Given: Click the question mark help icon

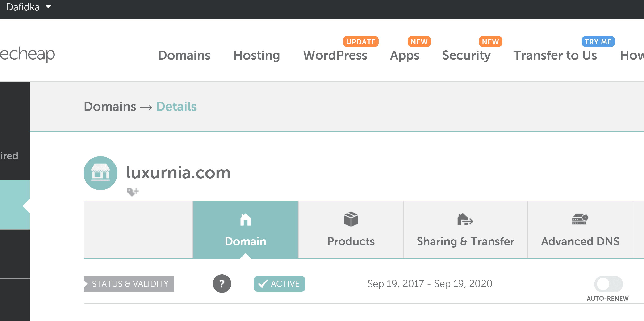Looking at the screenshot, I should point(222,283).
